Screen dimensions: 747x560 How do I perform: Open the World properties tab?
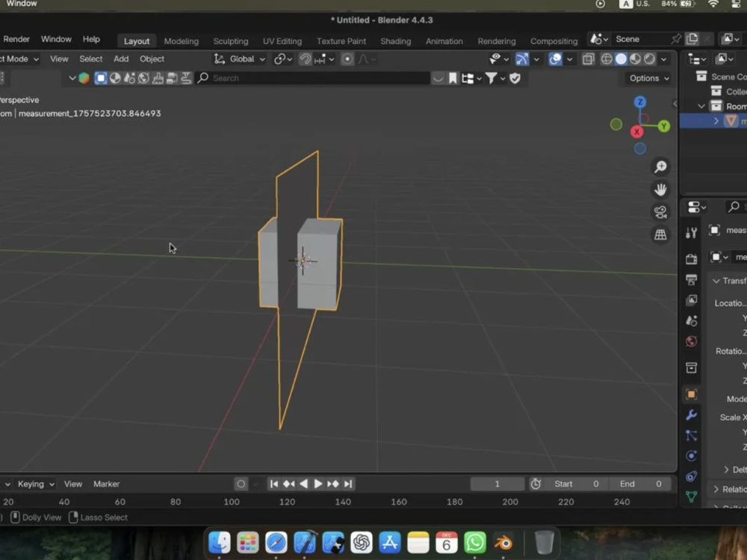pos(691,341)
